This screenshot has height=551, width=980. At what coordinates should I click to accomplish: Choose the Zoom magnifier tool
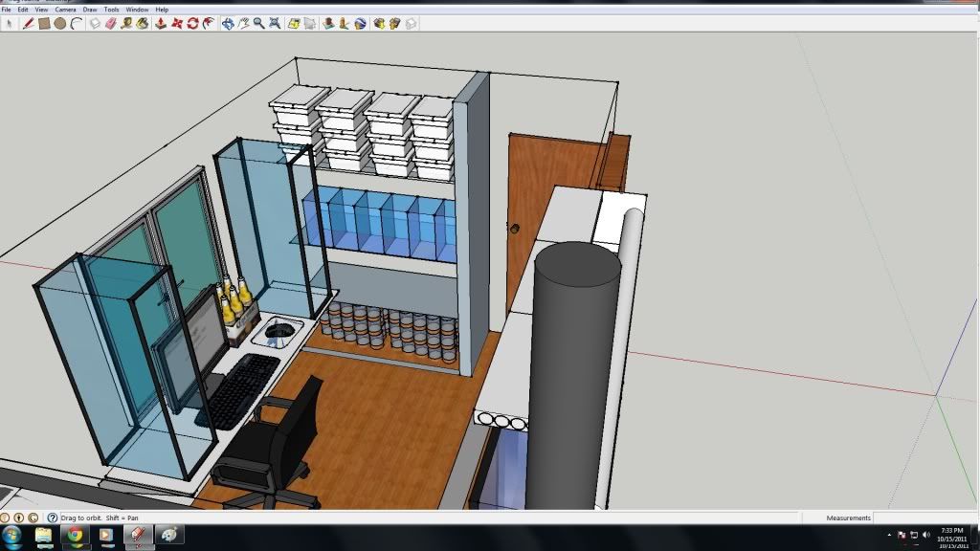[258, 24]
